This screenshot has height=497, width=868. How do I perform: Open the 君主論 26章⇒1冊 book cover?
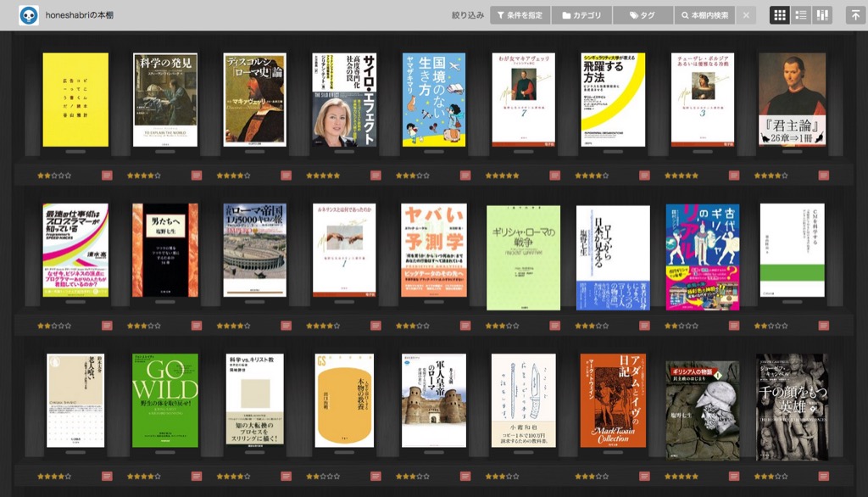click(793, 100)
